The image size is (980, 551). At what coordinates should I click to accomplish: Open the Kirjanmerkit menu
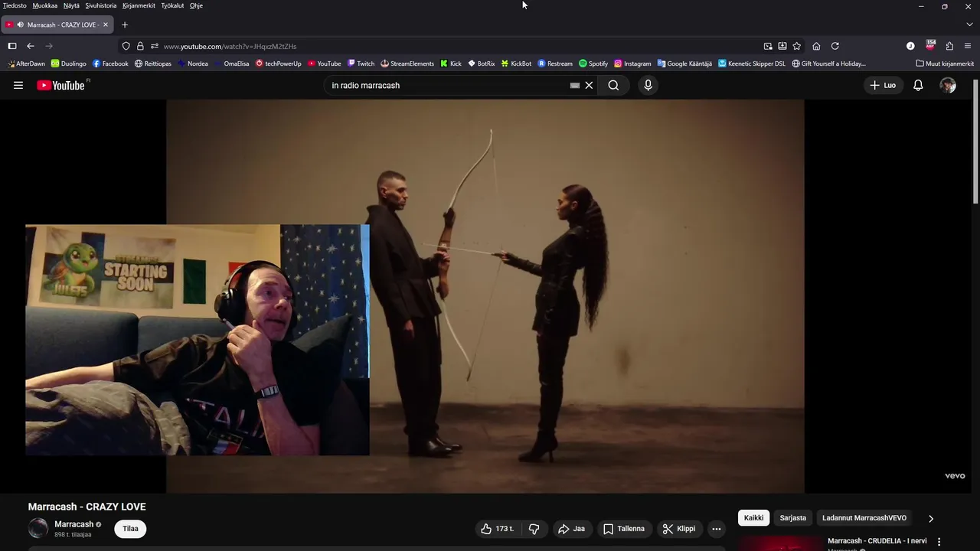139,5
